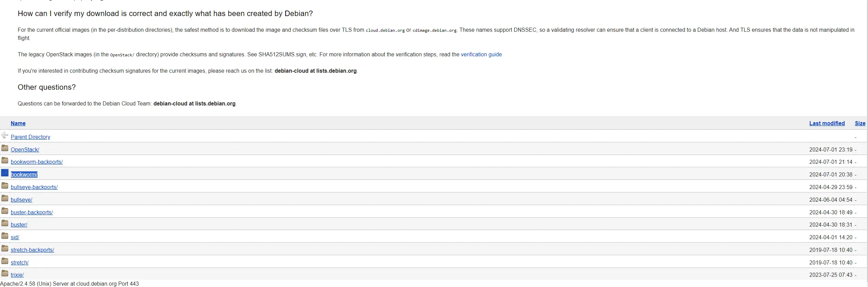868x287 pixels.
Task: Sort listing by Last modified header
Action: [x=827, y=124]
